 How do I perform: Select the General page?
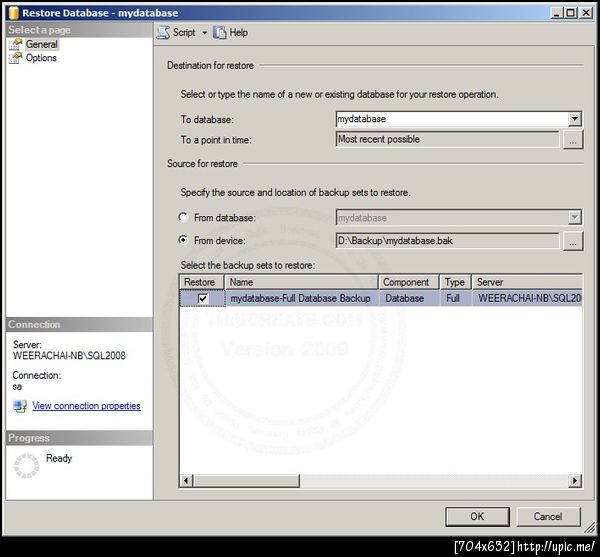[x=41, y=44]
